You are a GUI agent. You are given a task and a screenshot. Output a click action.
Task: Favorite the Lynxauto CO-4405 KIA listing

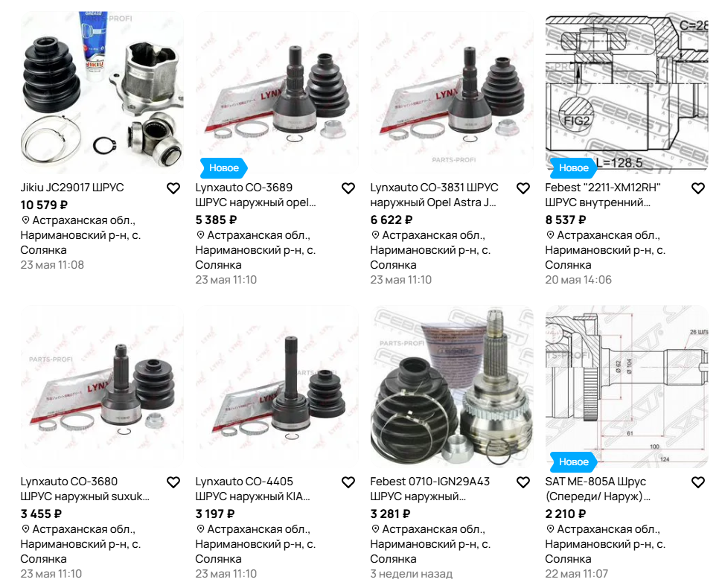pos(348,482)
